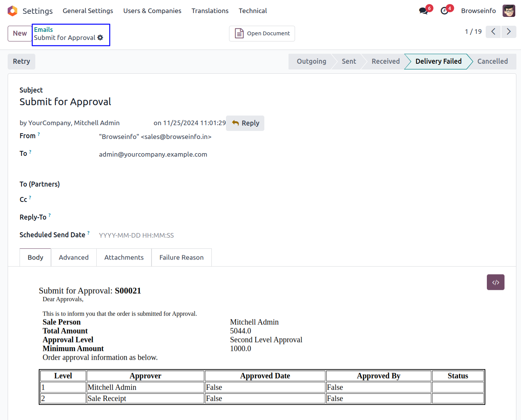521x420 pixels.
Task: Go to the previous record arrow
Action: 493,31
